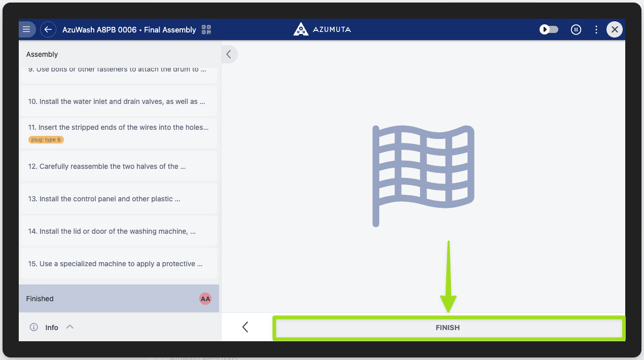Click the Azumuta logo

tap(322, 29)
